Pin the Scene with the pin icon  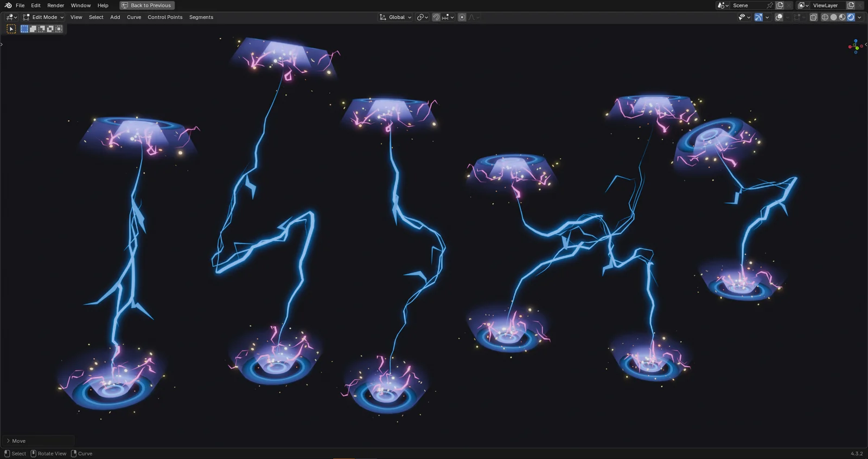pos(769,5)
